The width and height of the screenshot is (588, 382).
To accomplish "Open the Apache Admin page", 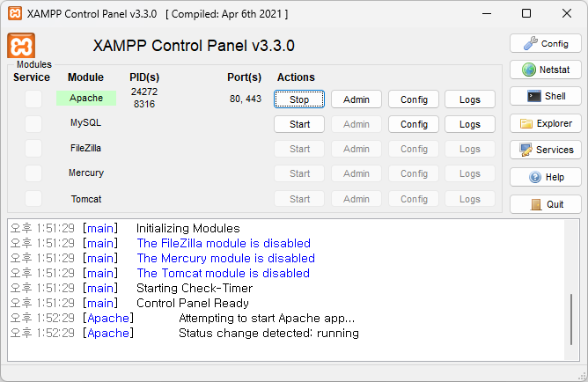I will pos(356,99).
